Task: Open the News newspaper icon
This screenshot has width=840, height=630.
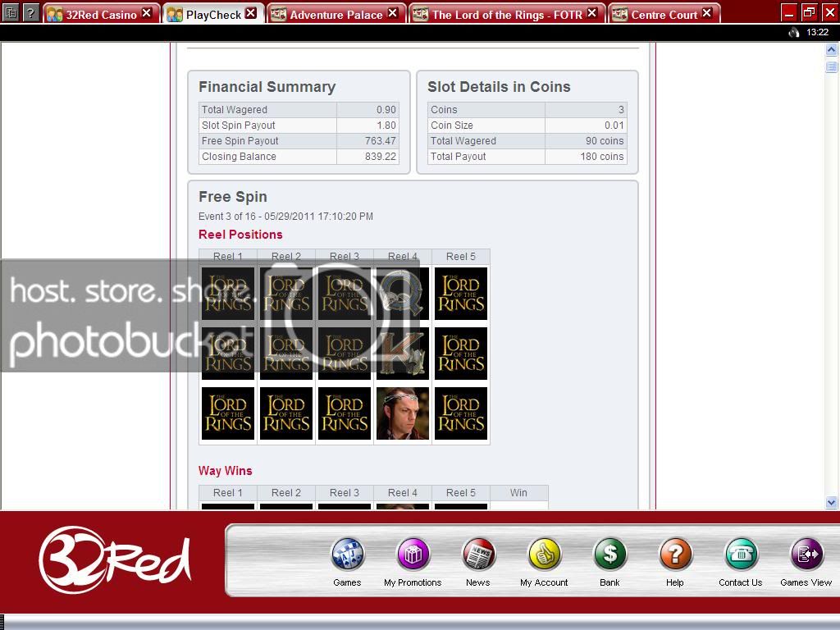Action: coord(478,555)
